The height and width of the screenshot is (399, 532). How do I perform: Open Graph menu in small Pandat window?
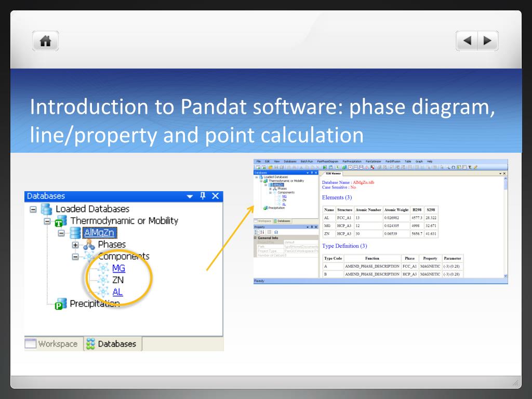pos(419,162)
